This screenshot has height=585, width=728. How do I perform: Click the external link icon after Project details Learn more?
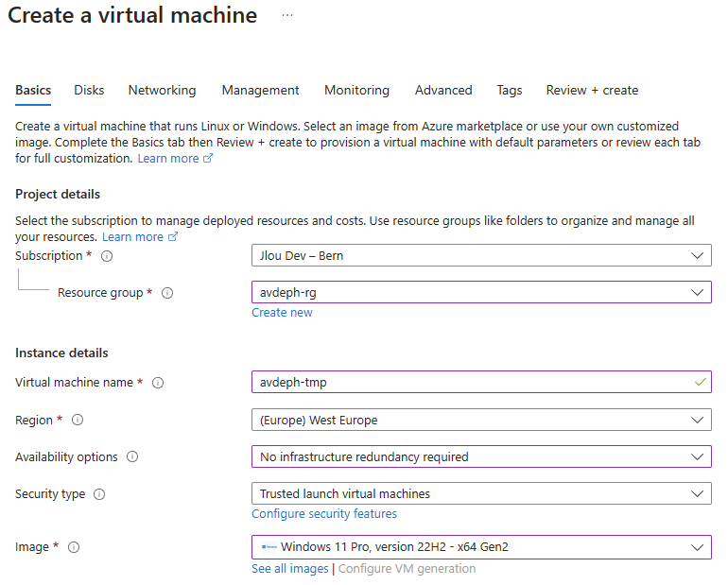[x=173, y=236]
